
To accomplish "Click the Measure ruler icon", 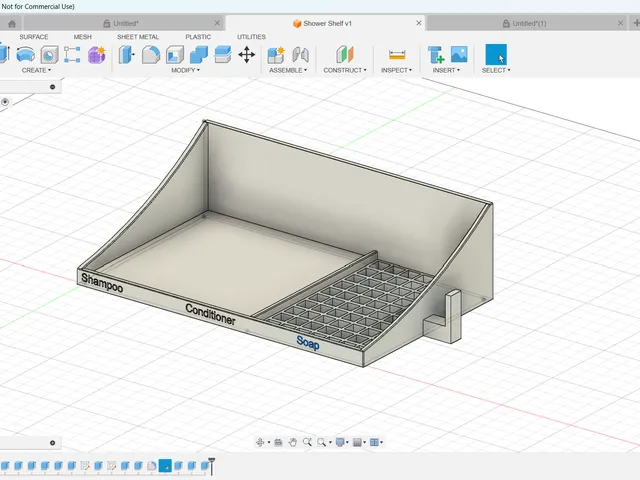I will [397, 55].
